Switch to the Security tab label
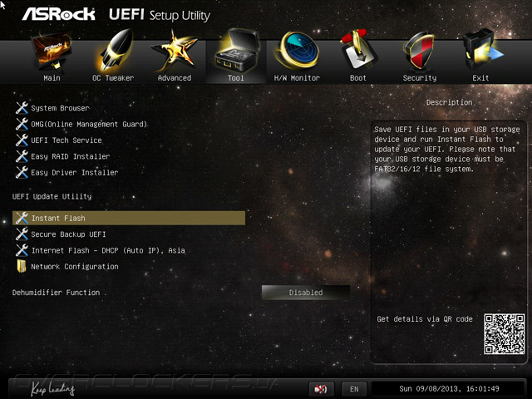Screen dimensions: 532x399 [x=420, y=78]
